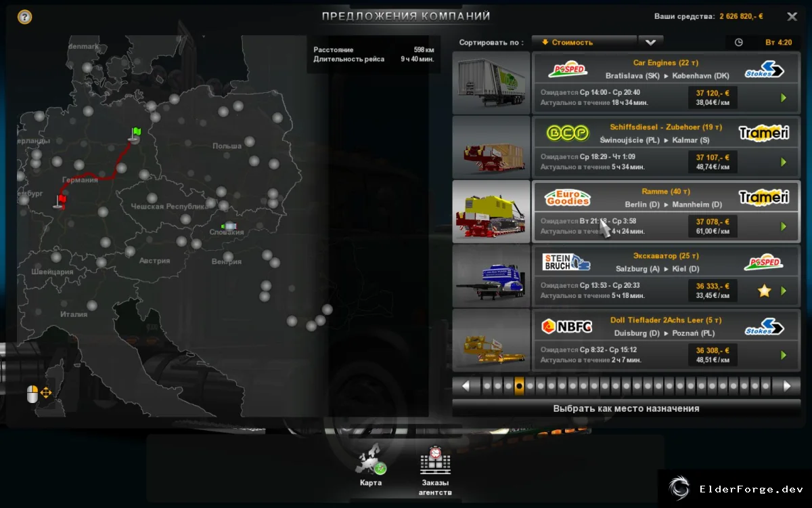Click the green arrow for Doll Tieflader job

click(x=784, y=355)
